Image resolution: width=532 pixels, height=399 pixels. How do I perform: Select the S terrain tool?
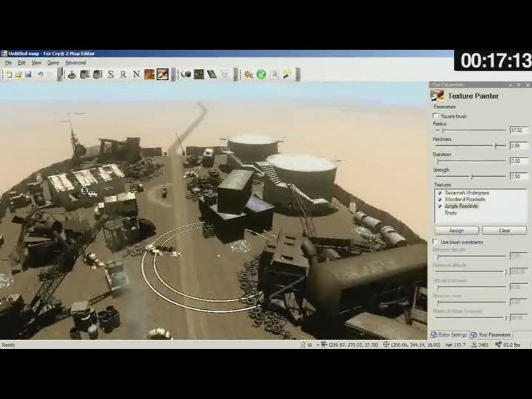(111, 74)
